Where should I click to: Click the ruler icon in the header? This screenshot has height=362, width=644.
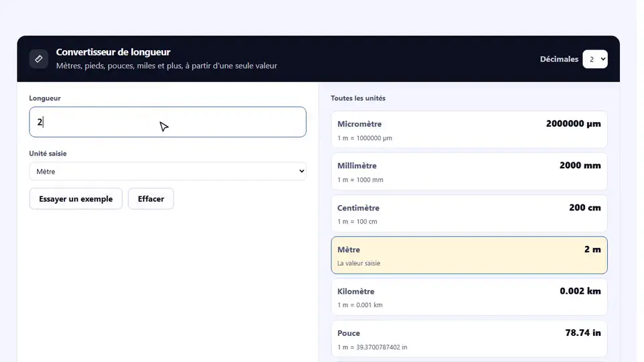pyautogui.click(x=39, y=59)
